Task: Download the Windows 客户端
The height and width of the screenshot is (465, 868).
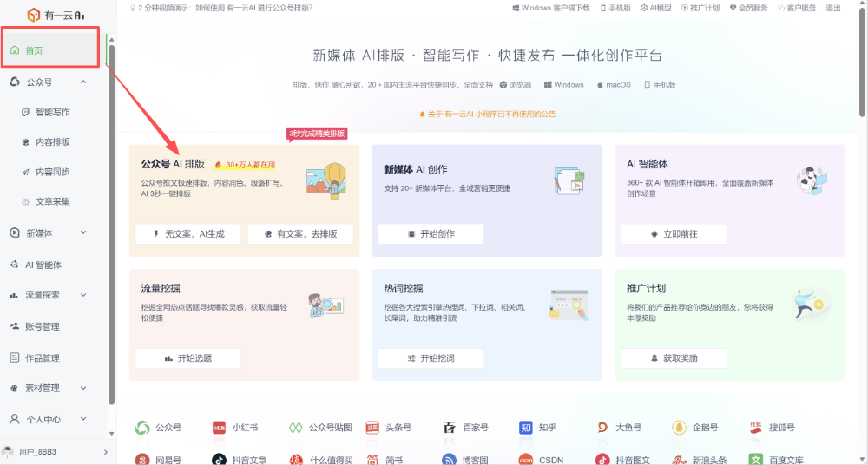Action: point(551,8)
